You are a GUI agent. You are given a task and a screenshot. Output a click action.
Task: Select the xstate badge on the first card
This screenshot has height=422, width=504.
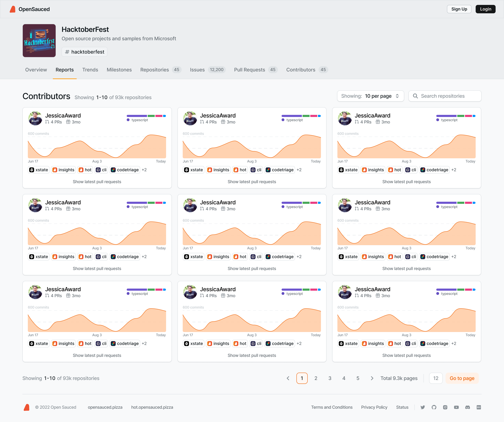click(38, 170)
